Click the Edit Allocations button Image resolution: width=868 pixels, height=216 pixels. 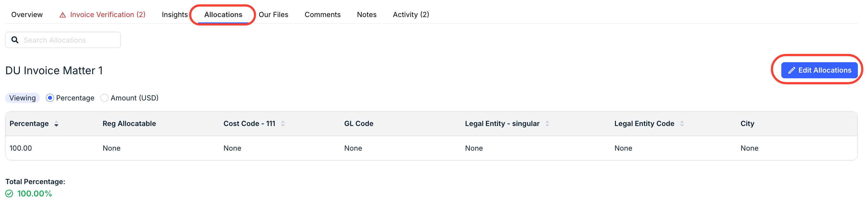click(x=819, y=70)
